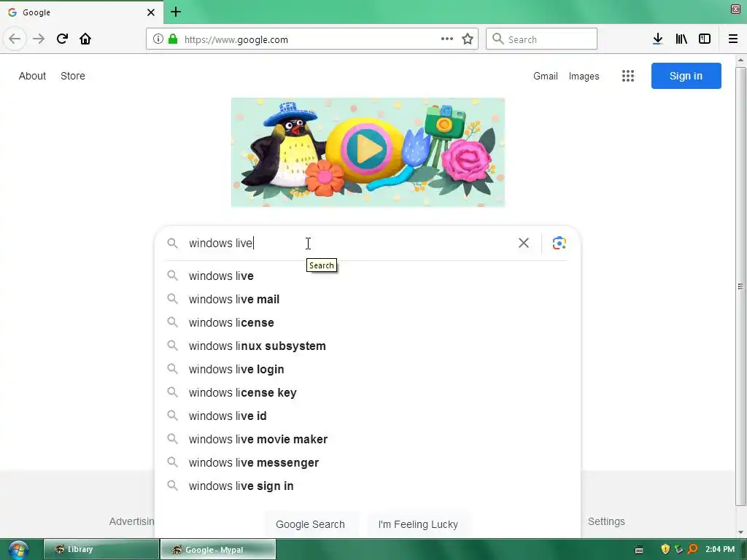Choose suggestion "windows live mail"
This screenshot has width=747, height=560.
(x=368, y=299)
